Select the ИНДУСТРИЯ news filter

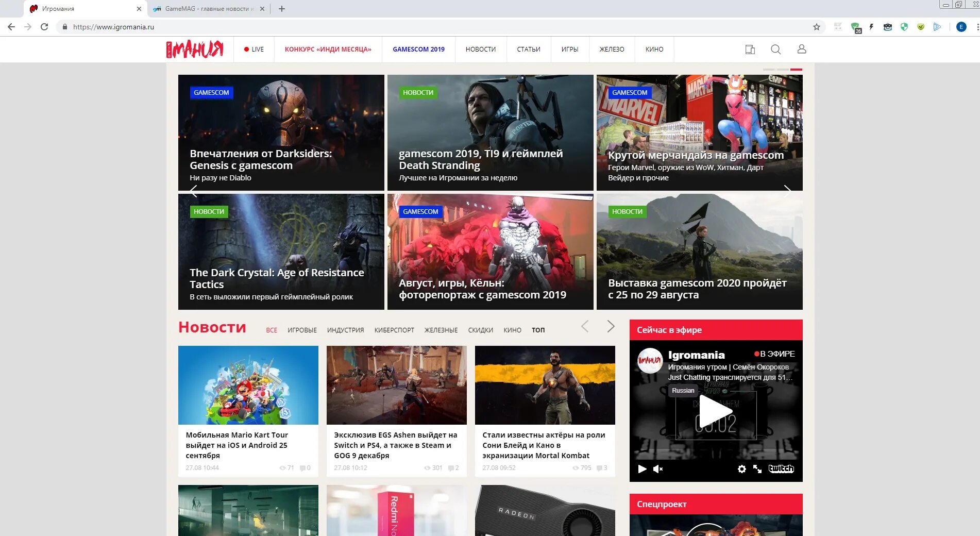(345, 330)
